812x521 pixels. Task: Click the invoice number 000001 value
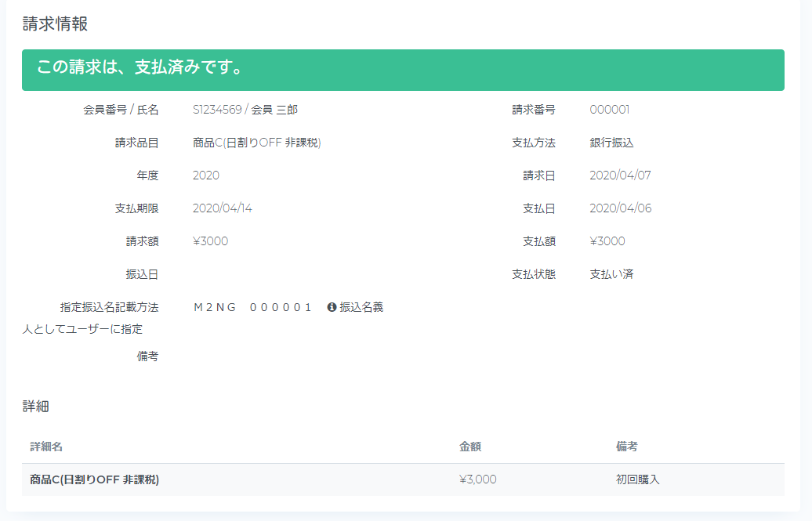point(609,110)
